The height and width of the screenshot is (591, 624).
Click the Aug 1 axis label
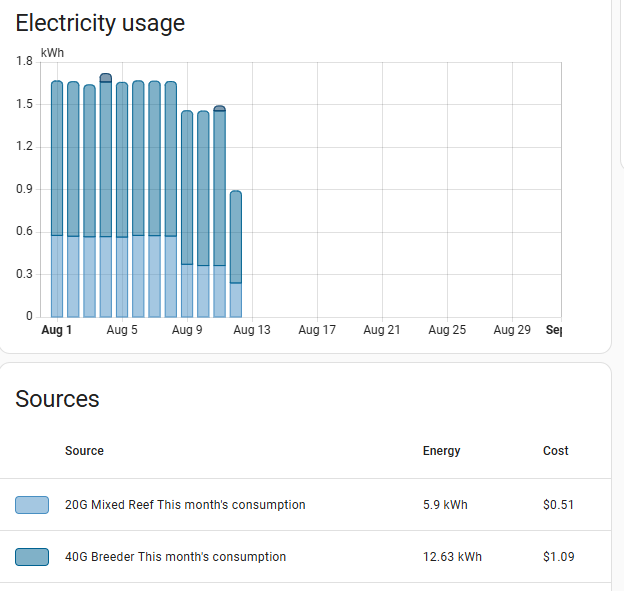(x=57, y=330)
